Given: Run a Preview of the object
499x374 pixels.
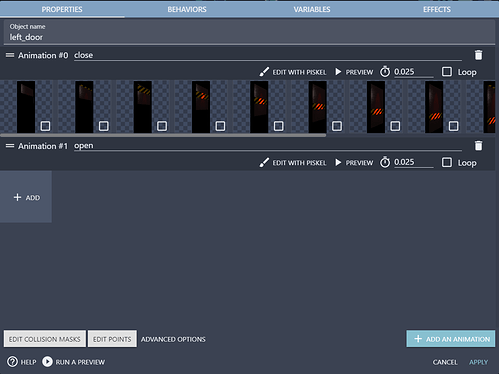Looking at the screenshot, I should (73, 362).
